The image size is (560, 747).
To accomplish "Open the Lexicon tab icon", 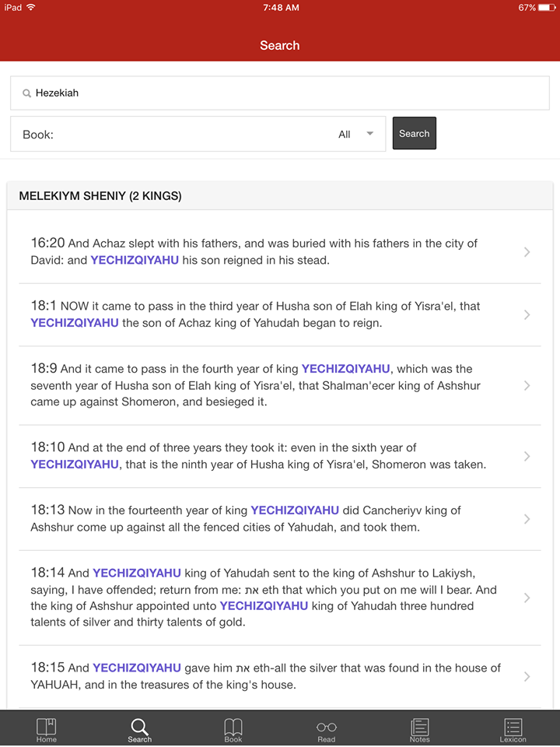I will (513, 727).
